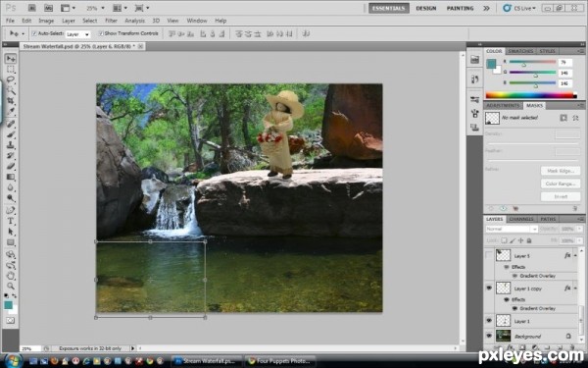This screenshot has width=588, height=368.
Task: Select the Blur tool
Action: click(x=11, y=187)
